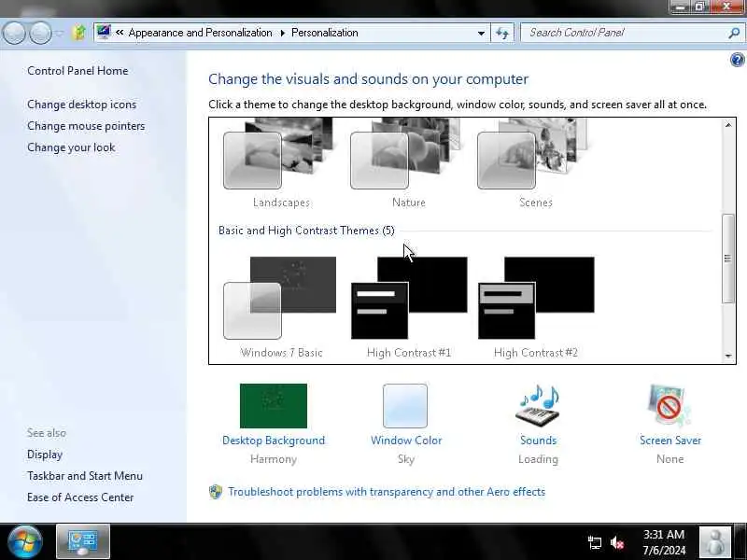Expand arrow after Appearance and Personalization
Screen dimensions: 747x560
click(283, 33)
